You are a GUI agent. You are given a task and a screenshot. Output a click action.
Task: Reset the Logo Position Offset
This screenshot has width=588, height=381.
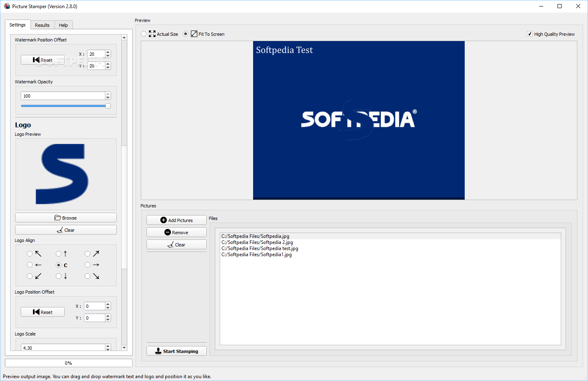point(43,312)
